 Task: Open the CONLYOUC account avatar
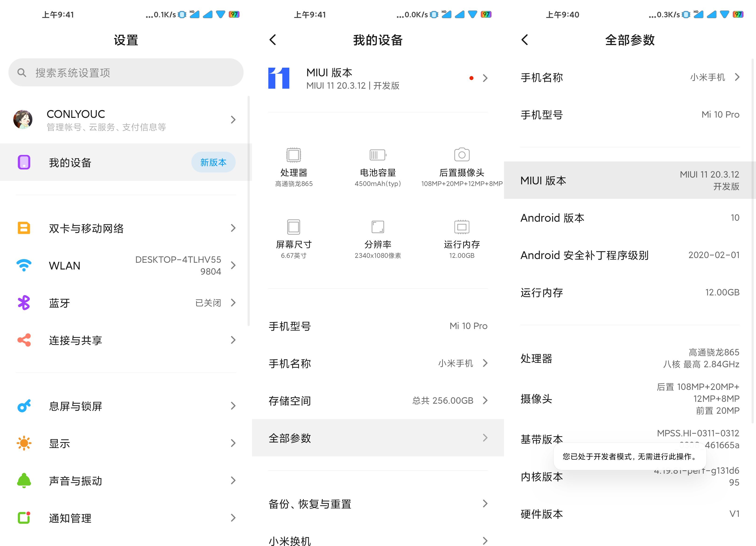pyautogui.click(x=23, y=119)
